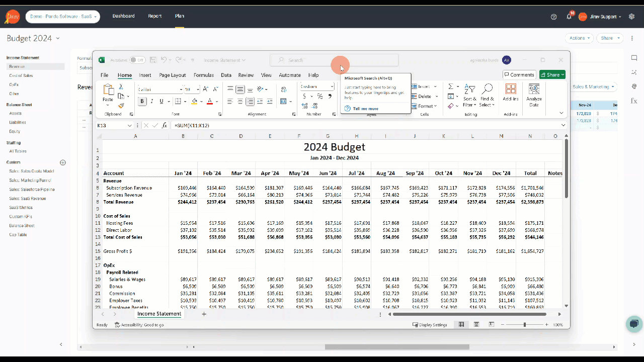Click the zoom slider in status bar
The image size is (644, 362).
[525, 325]
